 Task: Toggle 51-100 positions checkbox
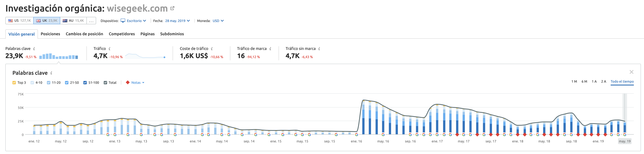click(85, 83)
